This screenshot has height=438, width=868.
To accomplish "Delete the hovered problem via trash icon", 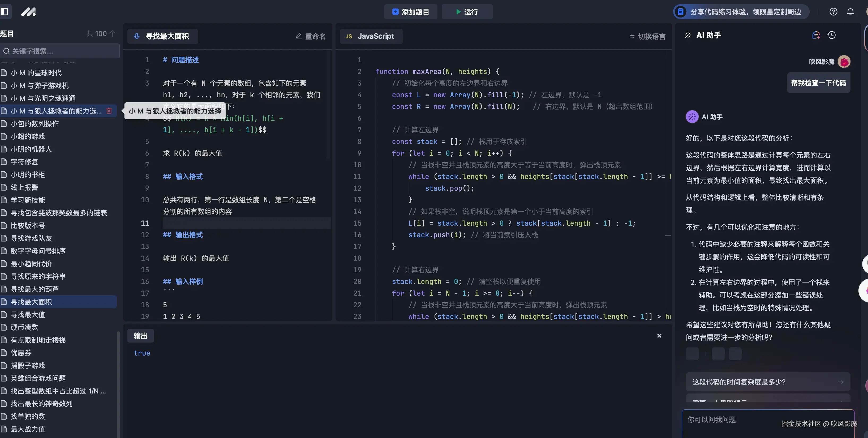I will pos(109,110).
